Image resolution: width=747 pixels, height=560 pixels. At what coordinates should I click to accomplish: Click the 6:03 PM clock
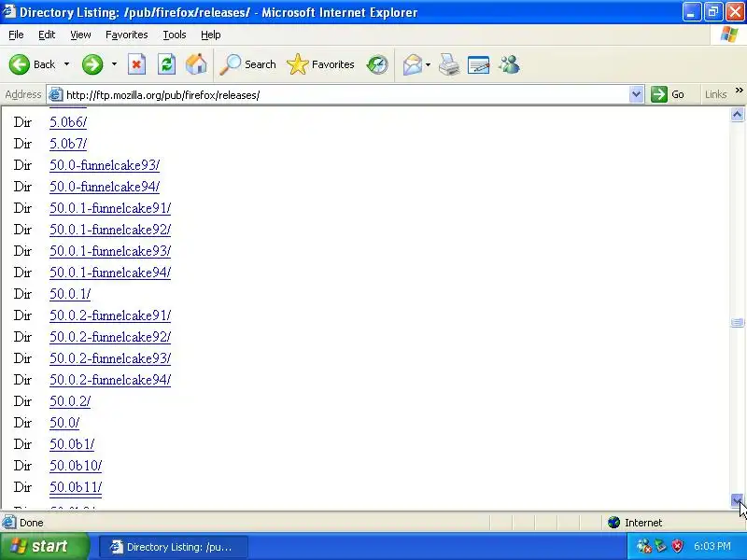click(x=712, y=546)
